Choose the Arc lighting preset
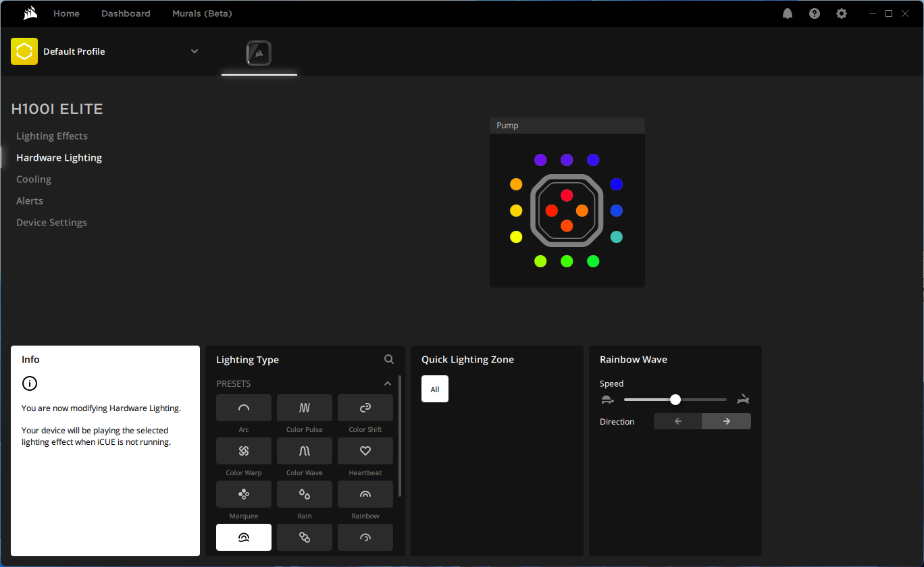The height and width of the screenshot is (567, 924). point(244,408)
